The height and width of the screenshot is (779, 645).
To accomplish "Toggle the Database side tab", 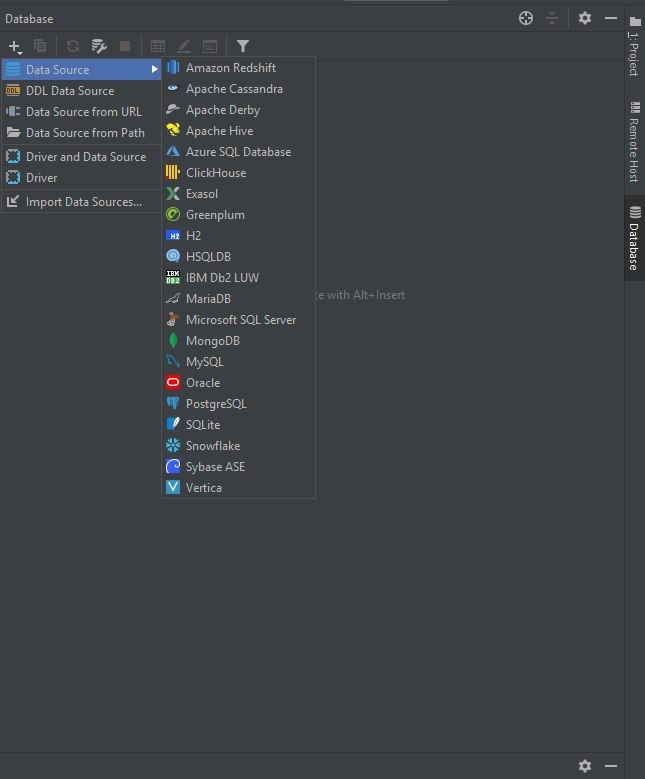I will coord(635,238).
